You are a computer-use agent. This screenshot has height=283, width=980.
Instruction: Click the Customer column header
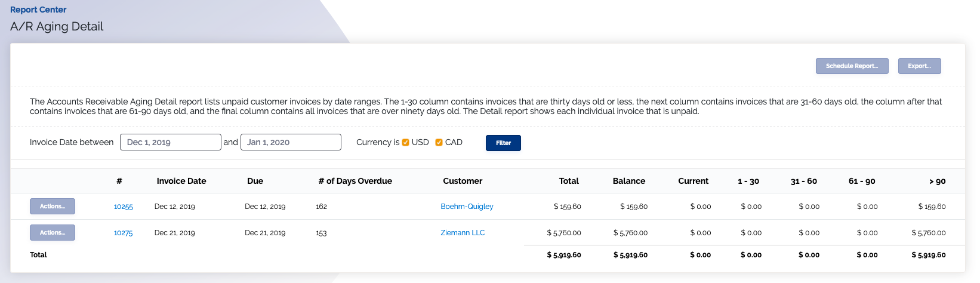(463, 181)
